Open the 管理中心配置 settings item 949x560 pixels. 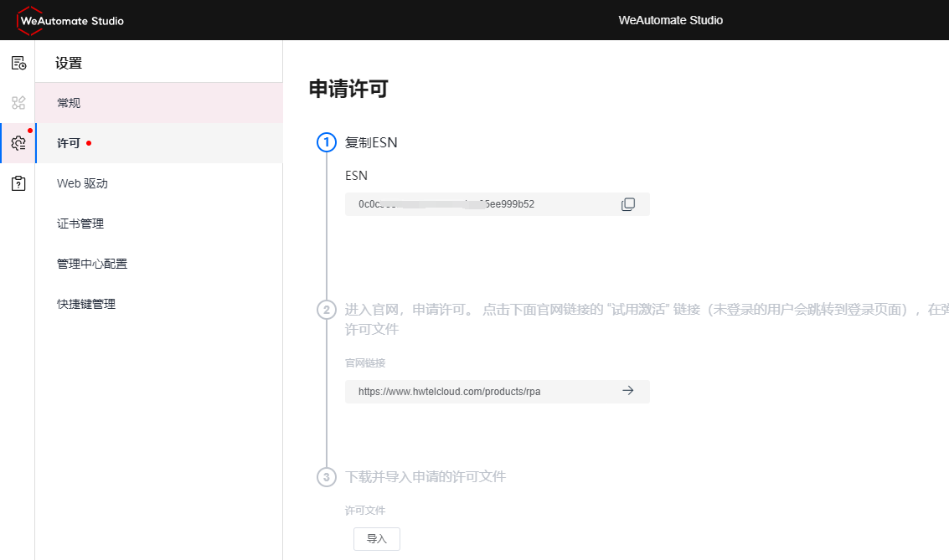(x=158, y=264)
